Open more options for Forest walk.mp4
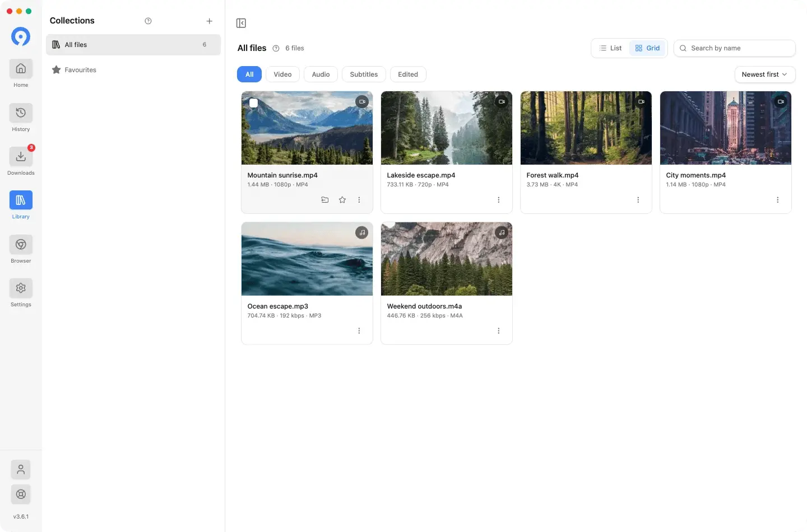The width and height of the screenshot is (807, 532). pos(638,200)
